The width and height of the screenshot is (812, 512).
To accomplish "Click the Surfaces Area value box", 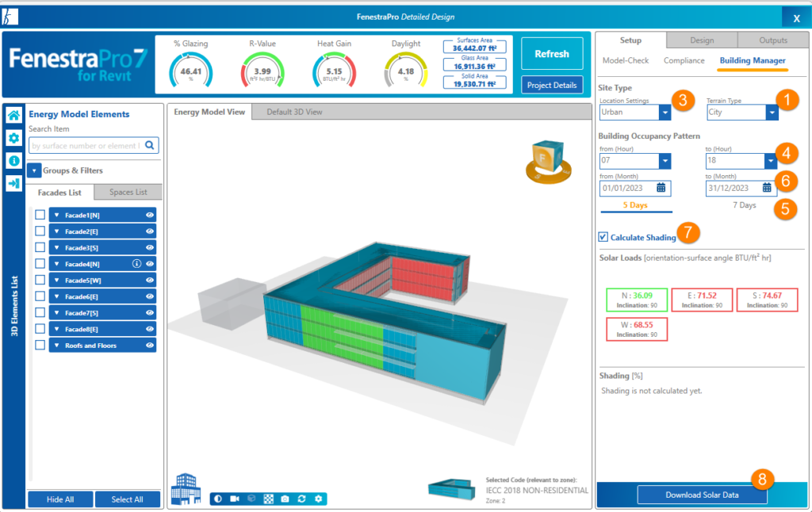I will (474, 45).
